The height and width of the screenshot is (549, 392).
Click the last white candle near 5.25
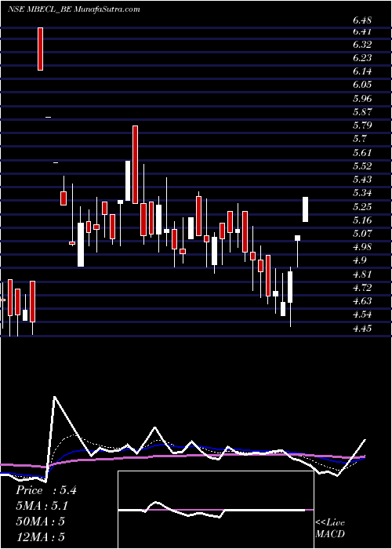[x=306, y=209]
